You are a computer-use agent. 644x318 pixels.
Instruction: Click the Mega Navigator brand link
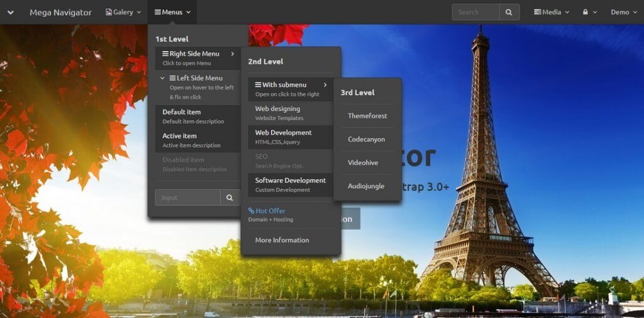[x=60, y=12]
